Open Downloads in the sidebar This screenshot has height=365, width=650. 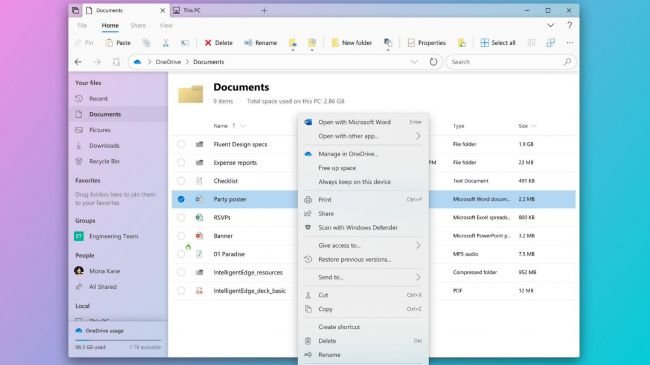click(118, 146)
